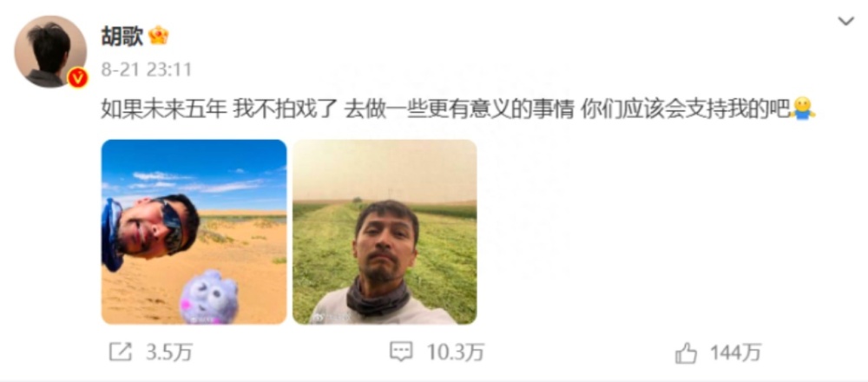The height and width of the screenshot is (382, 868).
Task: Click the 3.5万 repost count
Action: [169, 352]
